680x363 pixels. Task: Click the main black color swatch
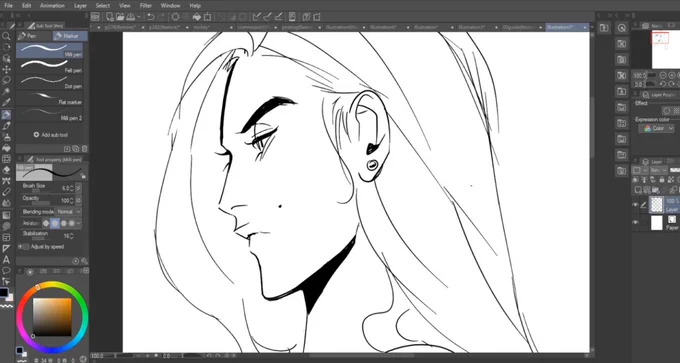tap(3, 293)
